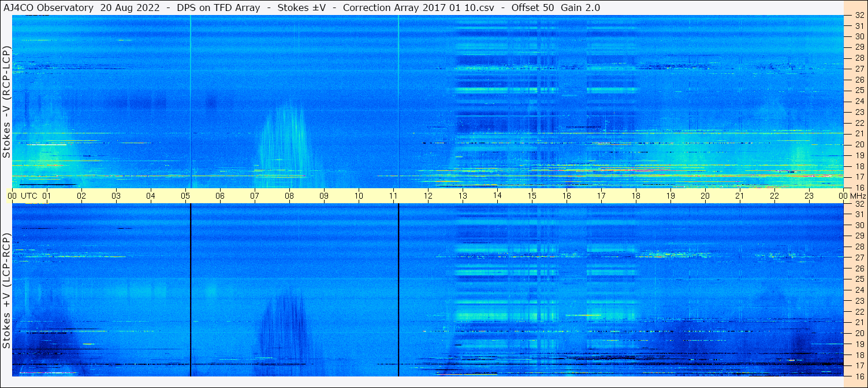The width and height of the screenshot is (868, 388).
Task: Click the 28 MHz label of the Stokes -V panel
Action: pyautogui.click(x=859, y=58)
